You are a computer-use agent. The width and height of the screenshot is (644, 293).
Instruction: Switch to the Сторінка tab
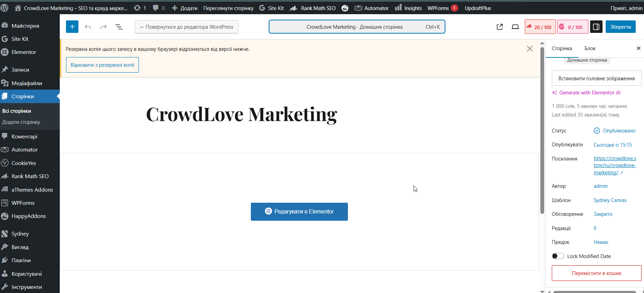coord(562,48)
